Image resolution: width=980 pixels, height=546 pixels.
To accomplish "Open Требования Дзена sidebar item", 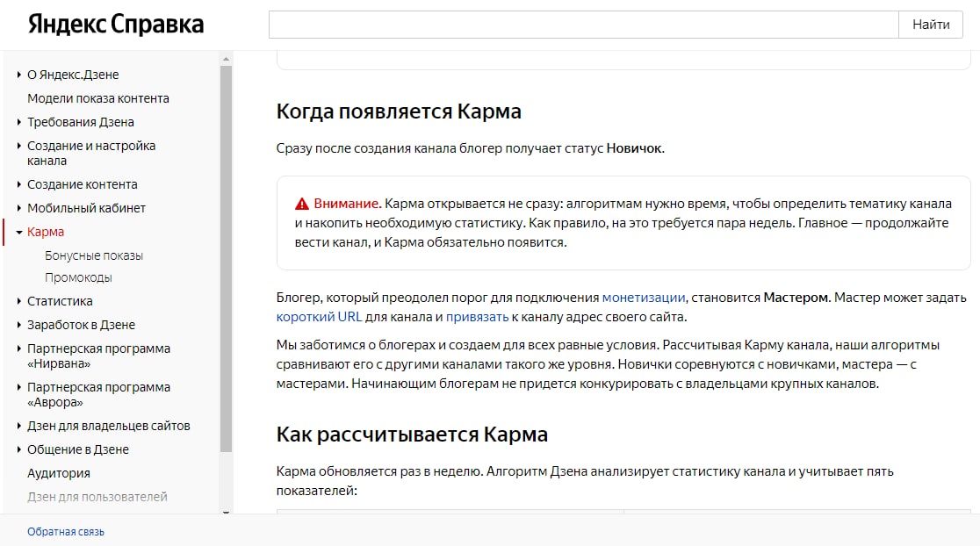I will (x=81, y=122).
